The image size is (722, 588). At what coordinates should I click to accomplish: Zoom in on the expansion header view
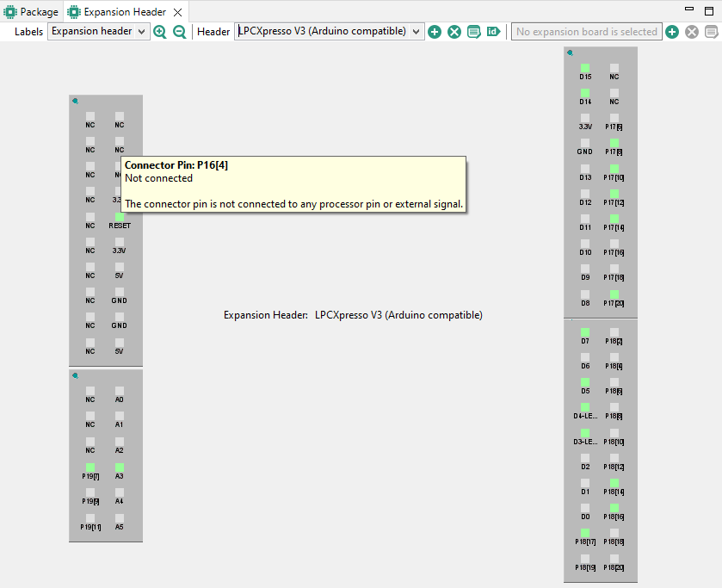(x=160, y=32)
